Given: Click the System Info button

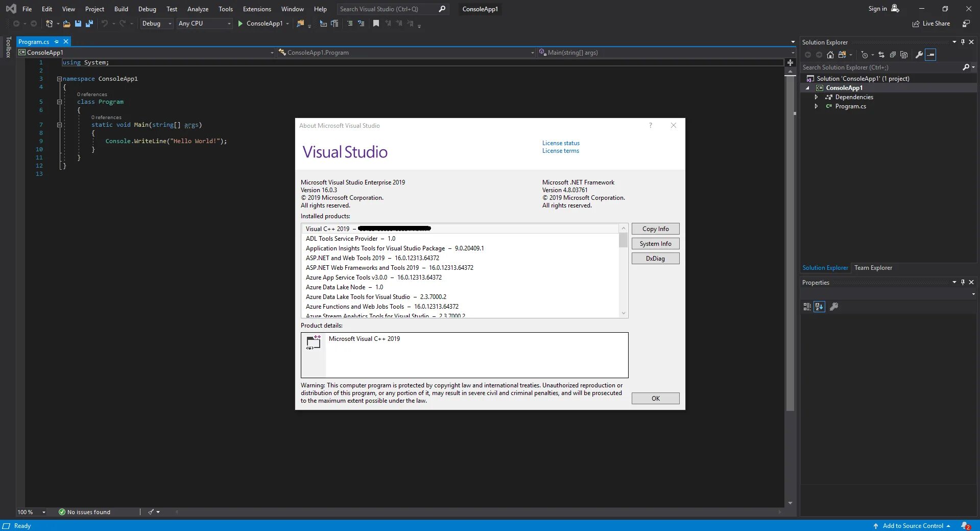Looking at the screenshot, I should pyautogui.click(x=655, y=244).
